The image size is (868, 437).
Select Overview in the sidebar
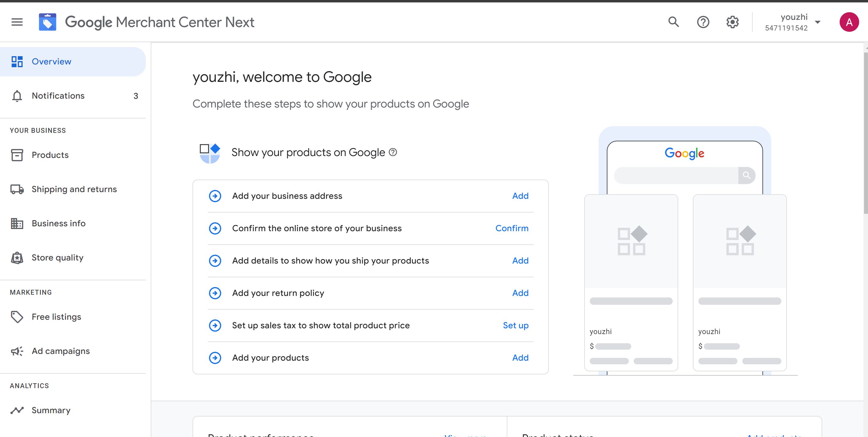pos(73,62)
